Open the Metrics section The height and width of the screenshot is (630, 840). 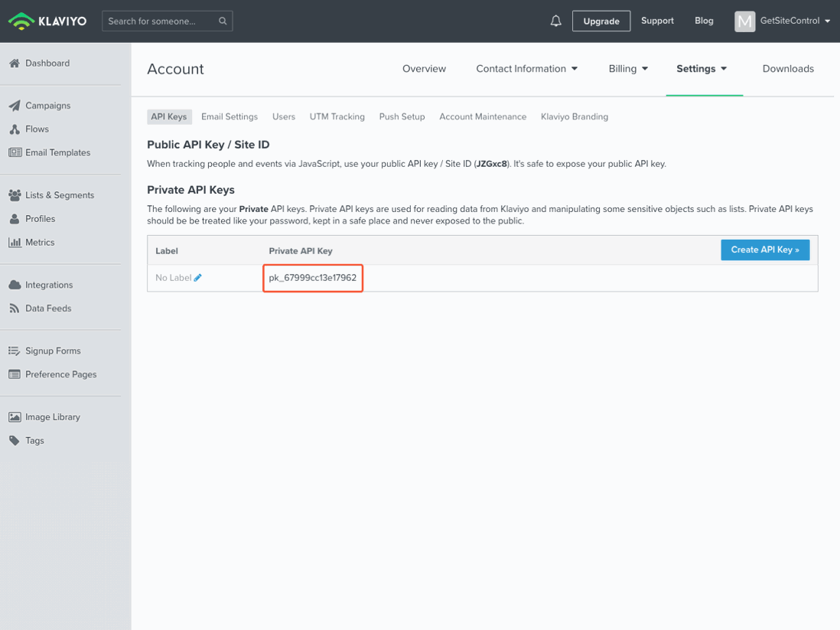[40, 242]
